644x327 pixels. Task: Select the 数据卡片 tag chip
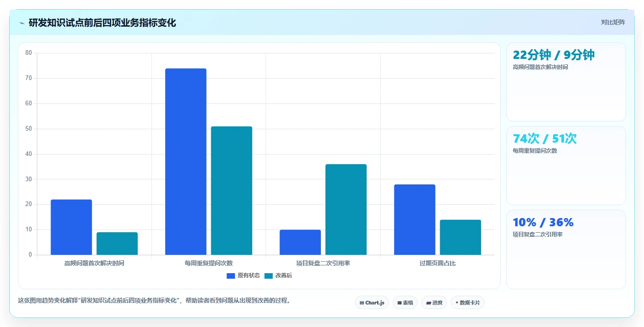[x=468, y=303]
